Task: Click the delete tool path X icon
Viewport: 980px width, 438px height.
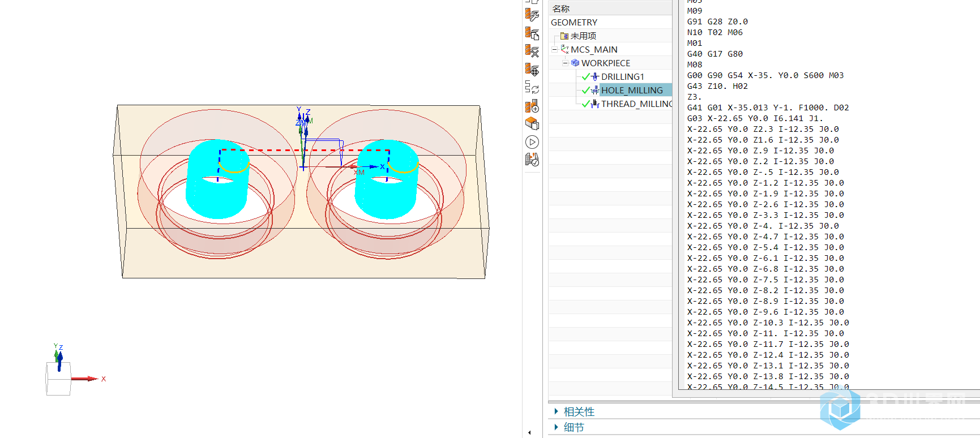Action: (532, 51)
